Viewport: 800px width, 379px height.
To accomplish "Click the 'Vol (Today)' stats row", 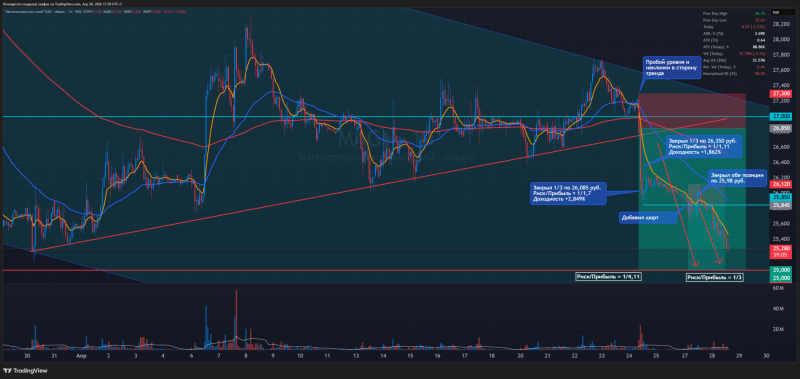I will pyautogui.click(x=734, y=54).
